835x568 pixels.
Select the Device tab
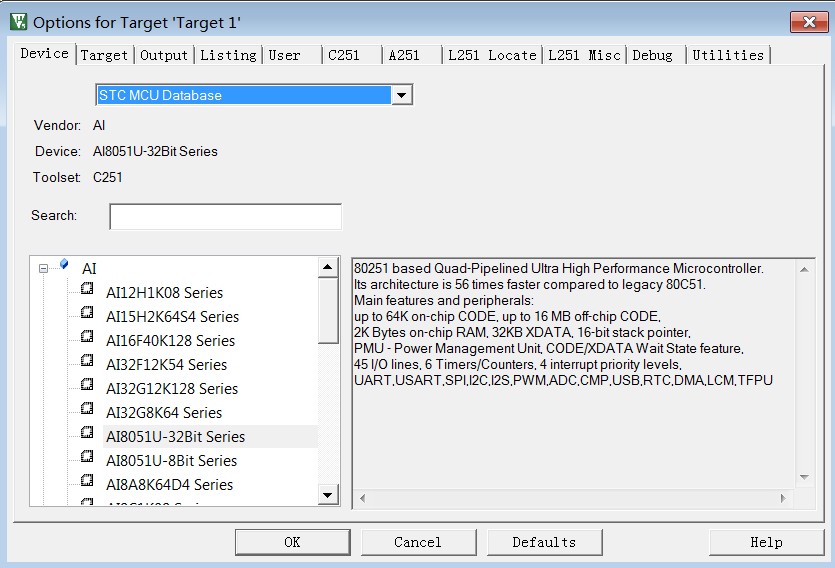click(45, 54)
